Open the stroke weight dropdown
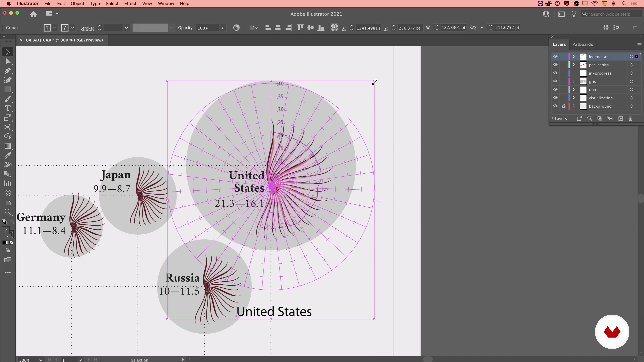The image size is (644, 362). click(126, 28)
